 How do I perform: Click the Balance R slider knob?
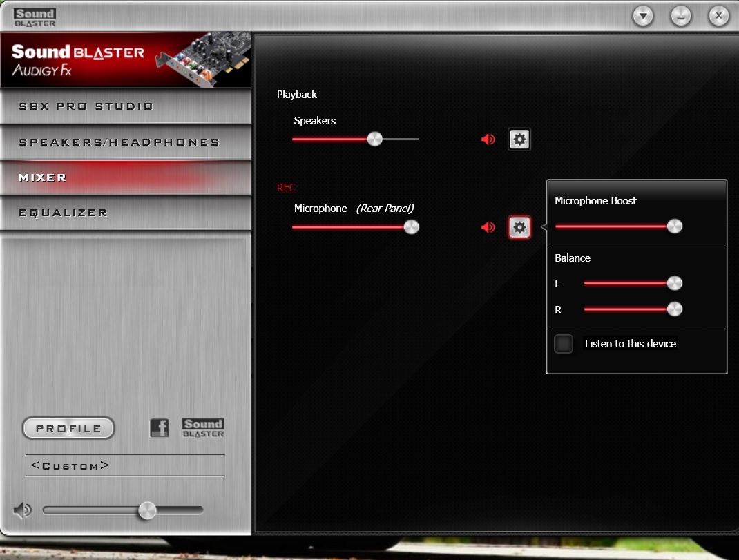pos(675,309)
